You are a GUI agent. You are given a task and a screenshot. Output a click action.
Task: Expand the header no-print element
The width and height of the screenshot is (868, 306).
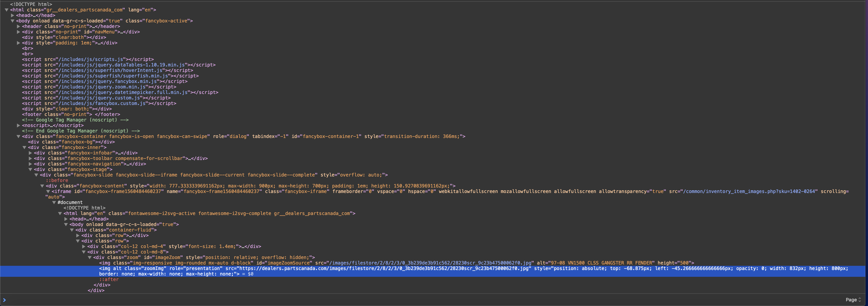[18, 26]
